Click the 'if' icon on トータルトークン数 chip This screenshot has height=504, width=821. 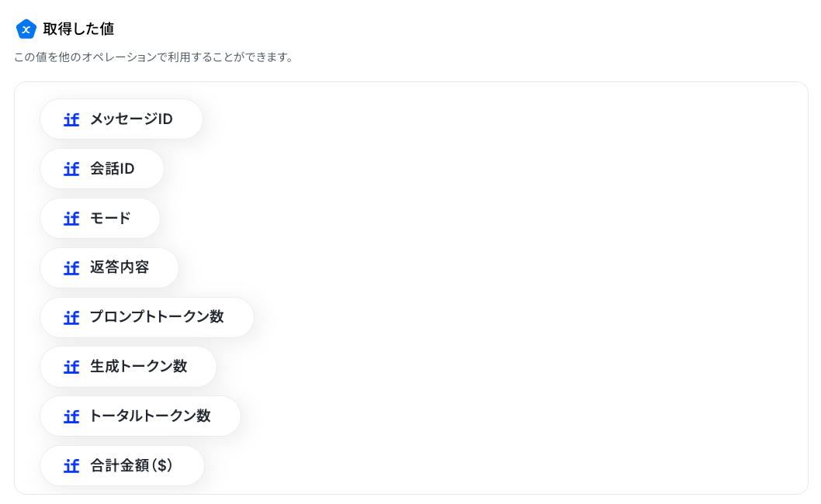(x=71, y=416)
